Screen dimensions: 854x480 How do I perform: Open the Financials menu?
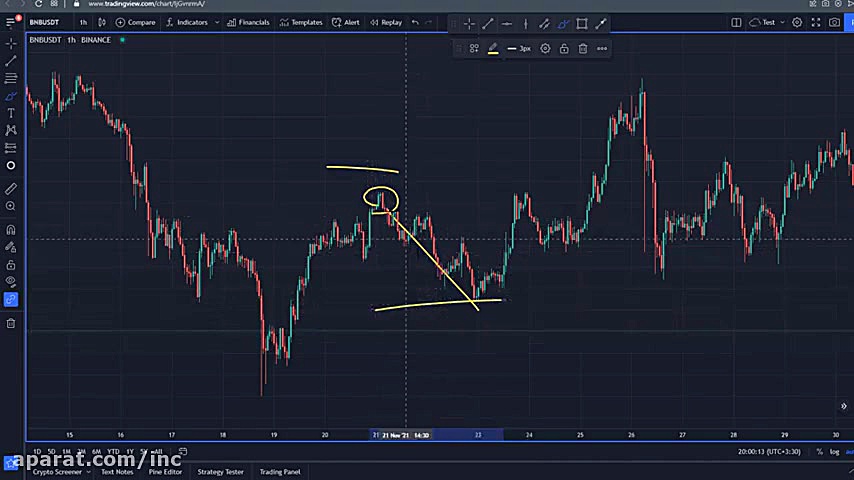[x=248, y=22]
